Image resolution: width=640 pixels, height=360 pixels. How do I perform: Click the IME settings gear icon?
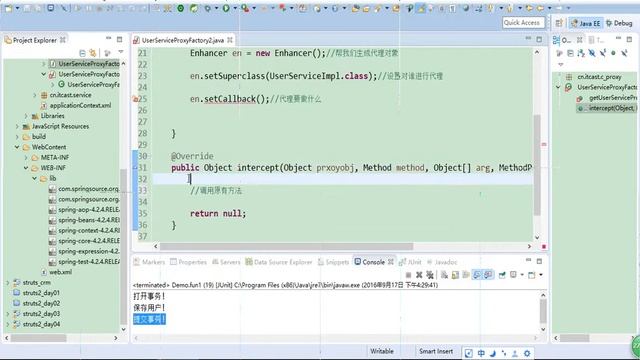[x=527, y=353]
